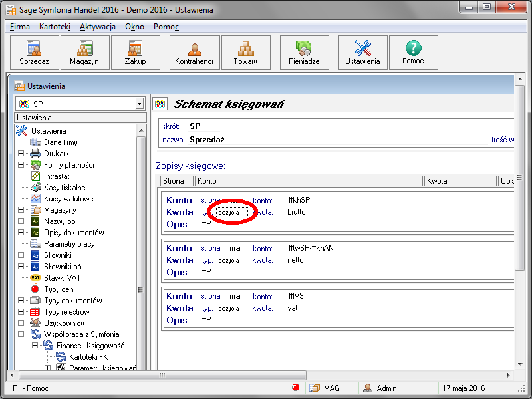Select the Kasy fiskalne cash register icon
Image resolution: width=532 pixels, height=399 pixels.
(x=36, y=188)
